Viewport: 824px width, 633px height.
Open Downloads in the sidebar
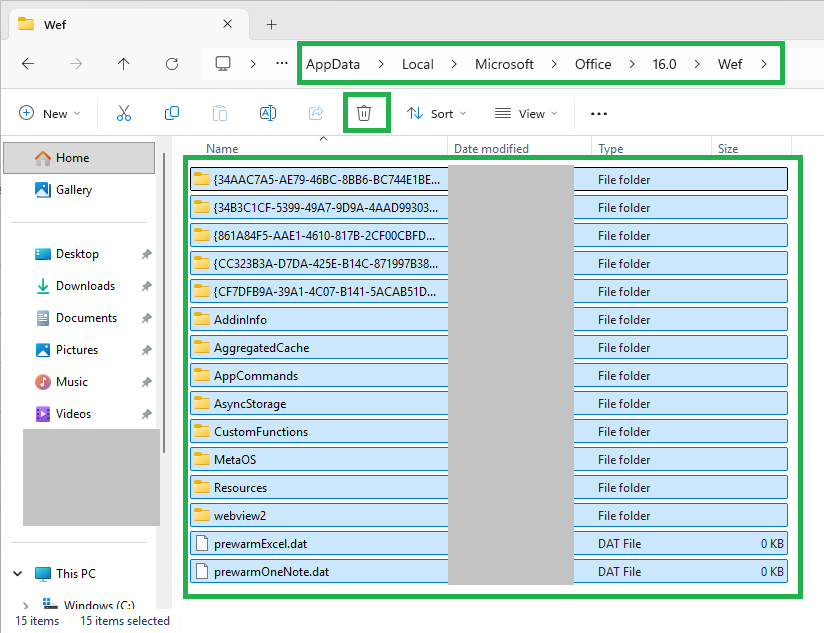[85, 286]
